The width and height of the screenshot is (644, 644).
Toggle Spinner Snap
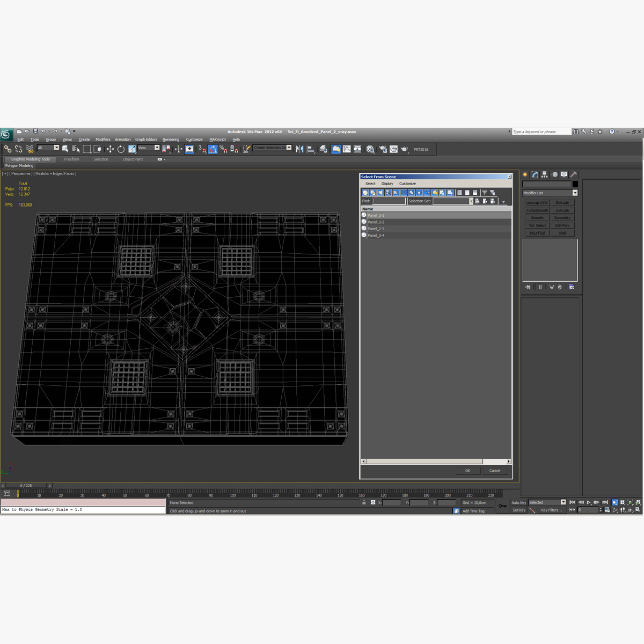[x=235, y=149]
